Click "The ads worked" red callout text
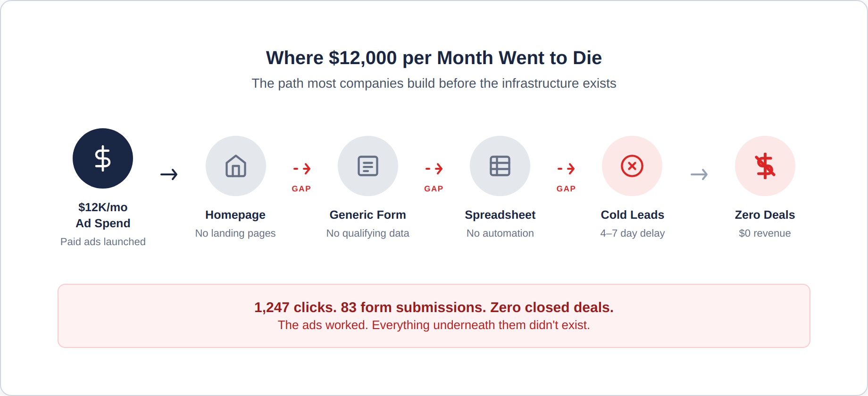This screenshot has height=396, width=868. click(x=434, y=325)
